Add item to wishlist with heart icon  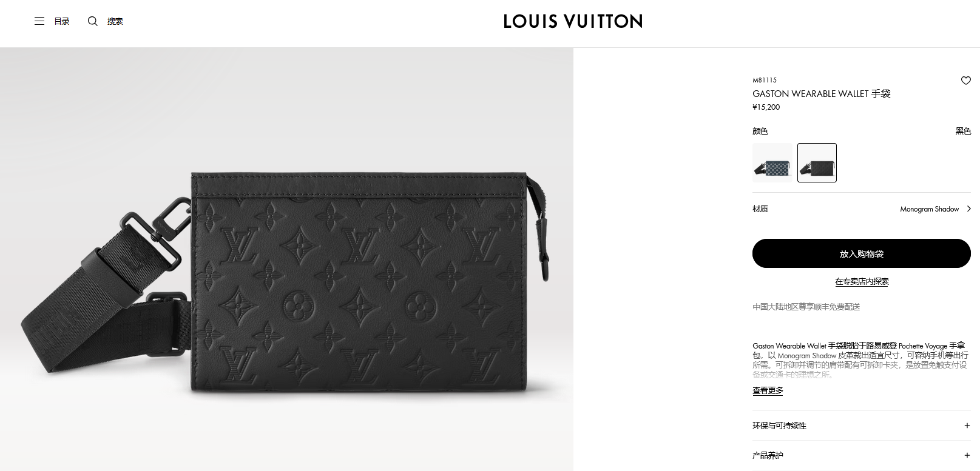click(966, 81)
